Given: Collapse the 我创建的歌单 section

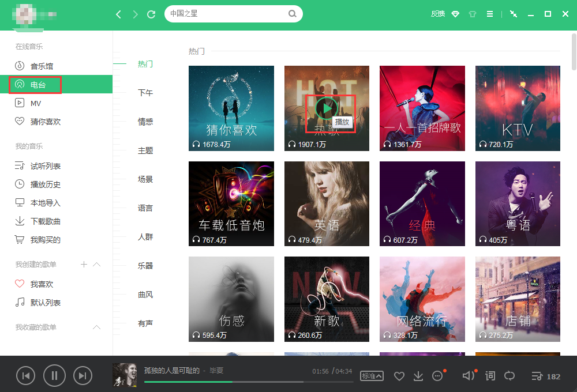Looking at the screenshot, I should (x=97, y=265).
